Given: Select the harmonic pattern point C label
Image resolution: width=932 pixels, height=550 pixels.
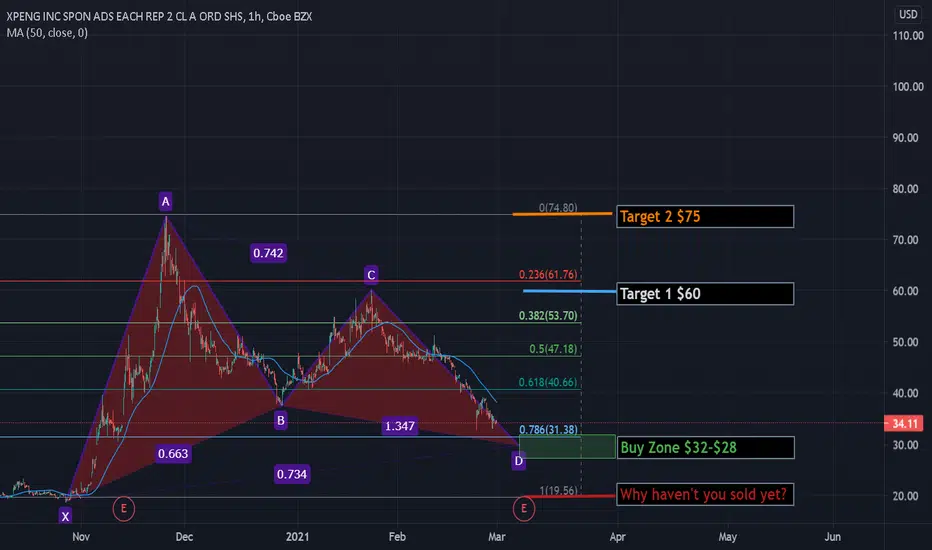Looking at the screenshot, I should pos(371,275).
